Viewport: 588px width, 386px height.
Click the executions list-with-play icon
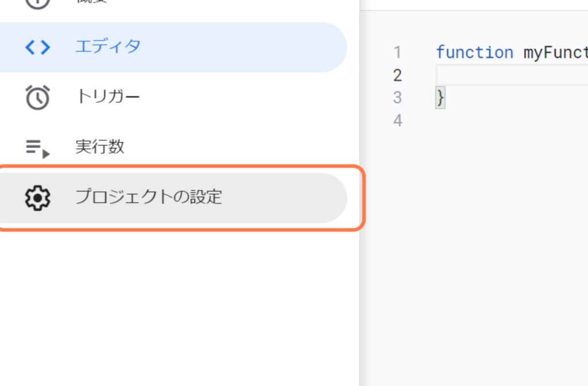[37, 149]
